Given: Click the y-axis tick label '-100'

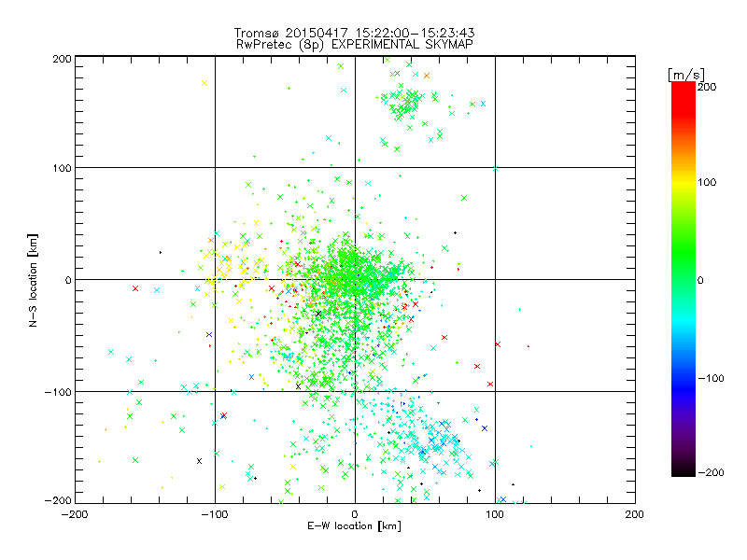Looking at the screenshot, I should pyautogui.click(x=58, y=392).
